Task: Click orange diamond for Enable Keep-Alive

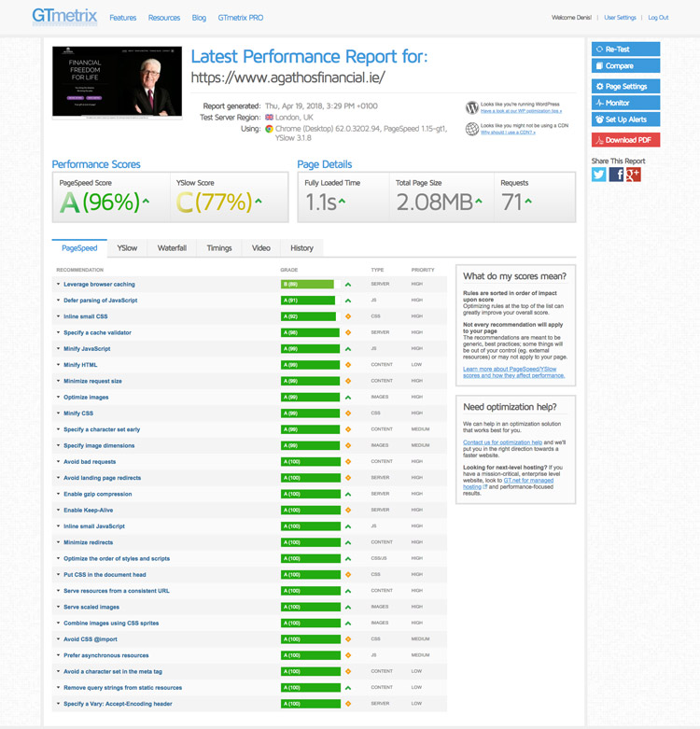Action: [x=348, y=510]
